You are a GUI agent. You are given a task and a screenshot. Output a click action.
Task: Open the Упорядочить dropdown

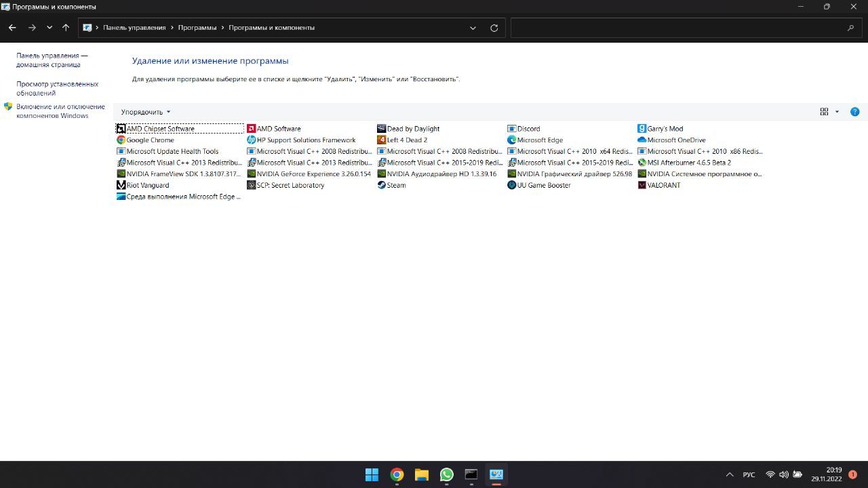click(145, 112)
